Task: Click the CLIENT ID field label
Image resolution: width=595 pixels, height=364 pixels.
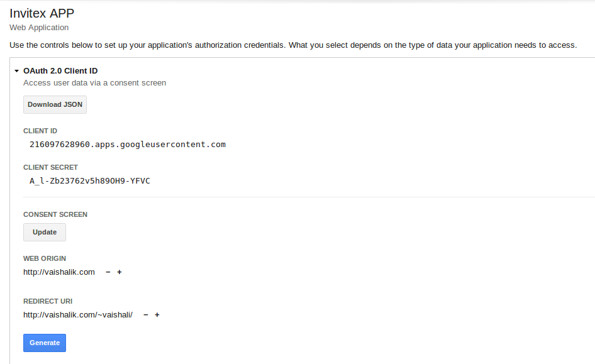Action: pos(40,130)
